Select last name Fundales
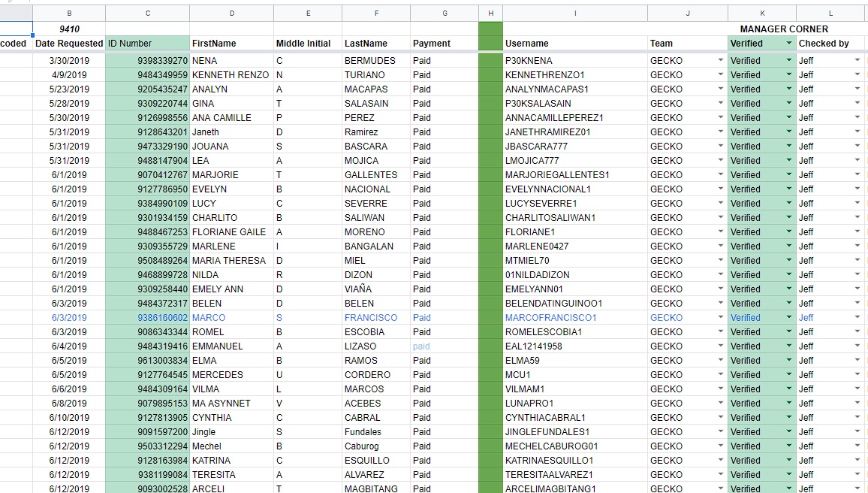868x493 pixels. (376, 432)
